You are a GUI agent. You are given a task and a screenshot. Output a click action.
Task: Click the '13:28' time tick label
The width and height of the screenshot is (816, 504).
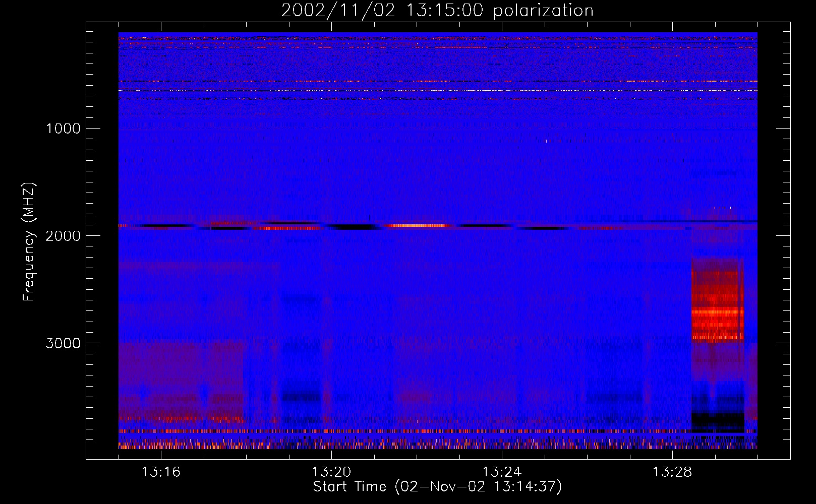[x=672, y=472]
